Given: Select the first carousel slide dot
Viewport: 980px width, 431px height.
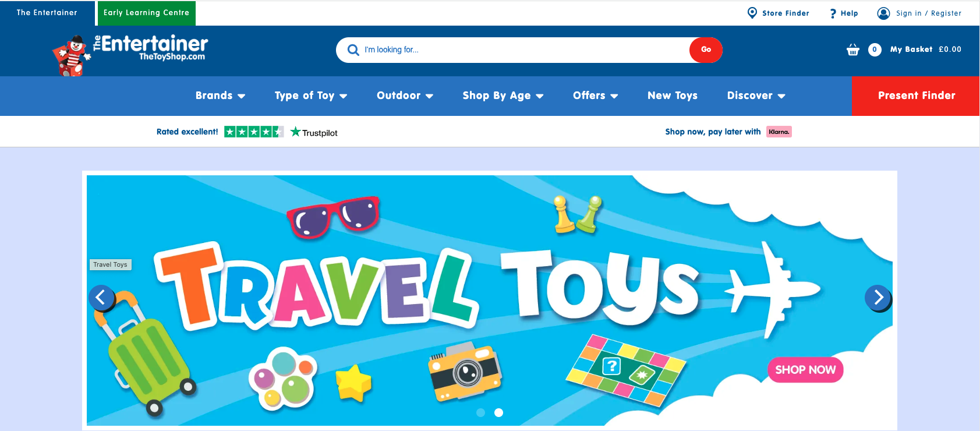Looking at the screenshot, I should click(x=481, y=412).
